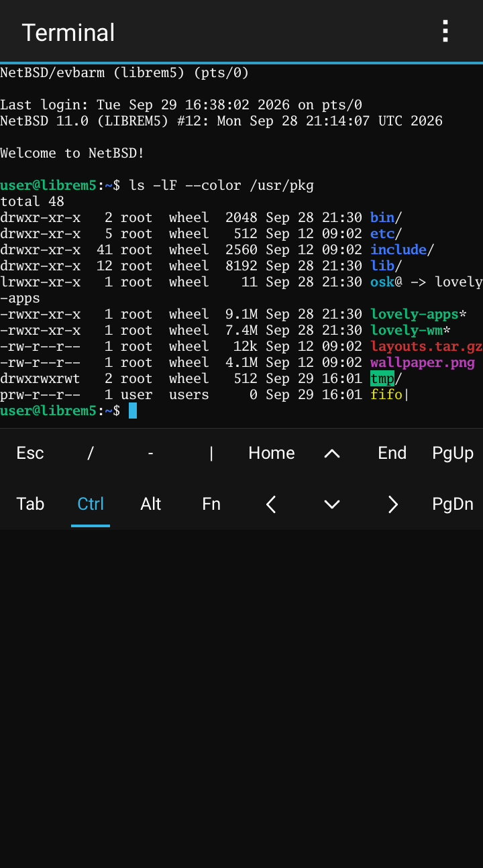Click the 'Welcome to NetBSD!' message
483x868 pixels.
(x=72, y=153)
